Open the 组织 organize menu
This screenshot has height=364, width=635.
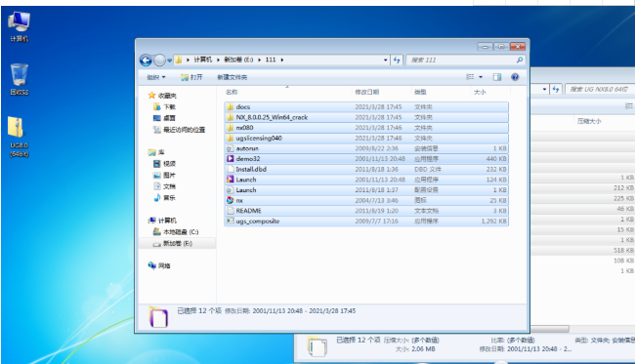tap(156, 77)
